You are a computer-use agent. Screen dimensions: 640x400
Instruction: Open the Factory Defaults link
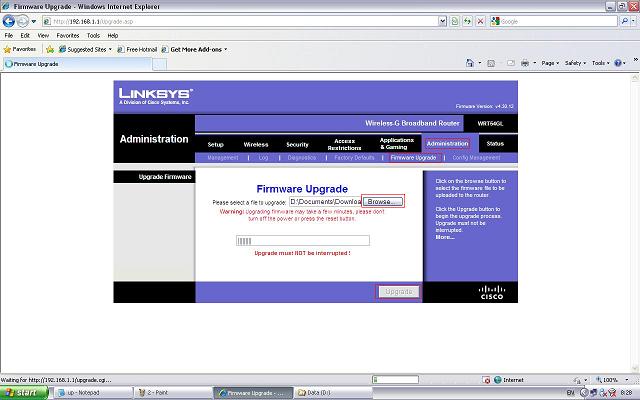354,157
